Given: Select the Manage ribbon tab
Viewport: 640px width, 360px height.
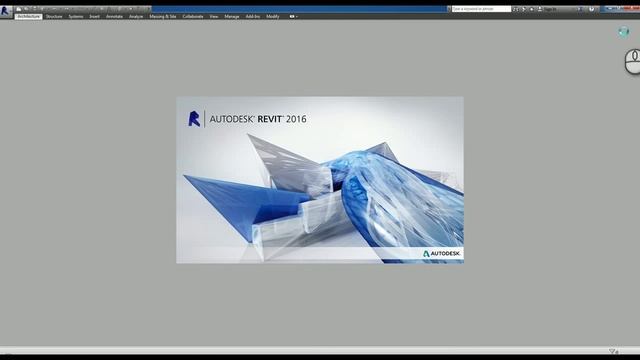Looking at the screenshot, I should (232, 17).
